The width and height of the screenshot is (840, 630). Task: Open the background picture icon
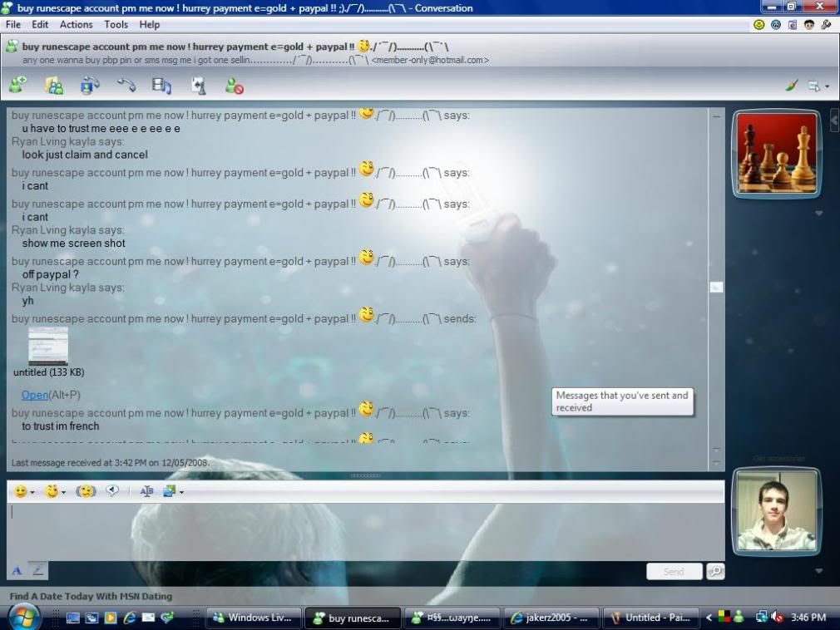[170, 491]
